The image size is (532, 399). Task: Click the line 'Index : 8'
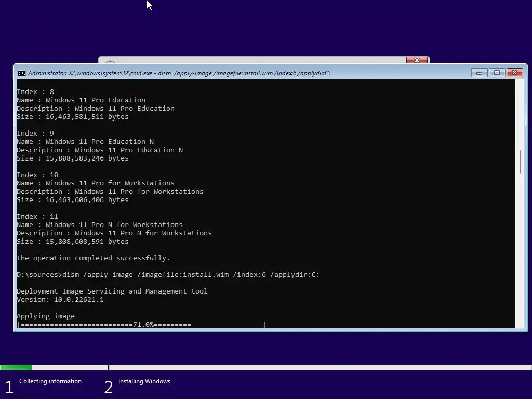[35, 92]
